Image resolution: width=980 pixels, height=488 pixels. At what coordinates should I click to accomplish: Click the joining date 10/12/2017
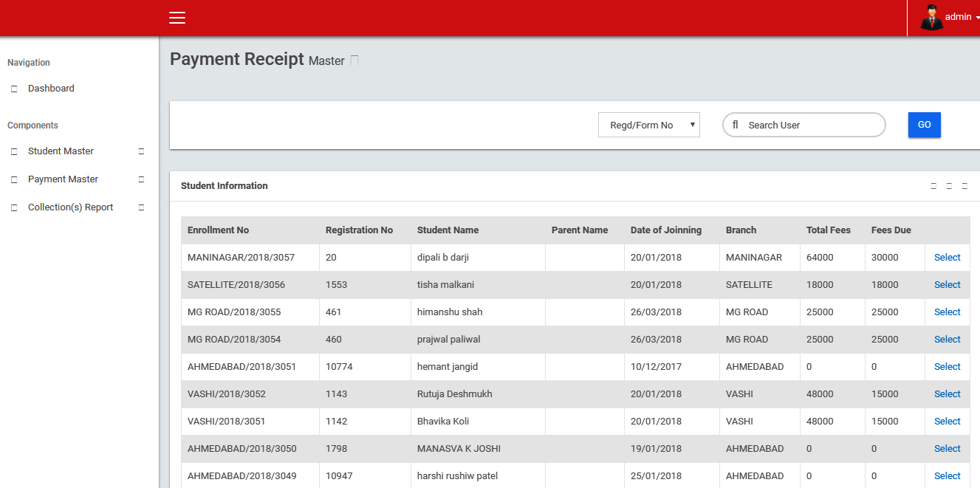[x=656, y=367]
